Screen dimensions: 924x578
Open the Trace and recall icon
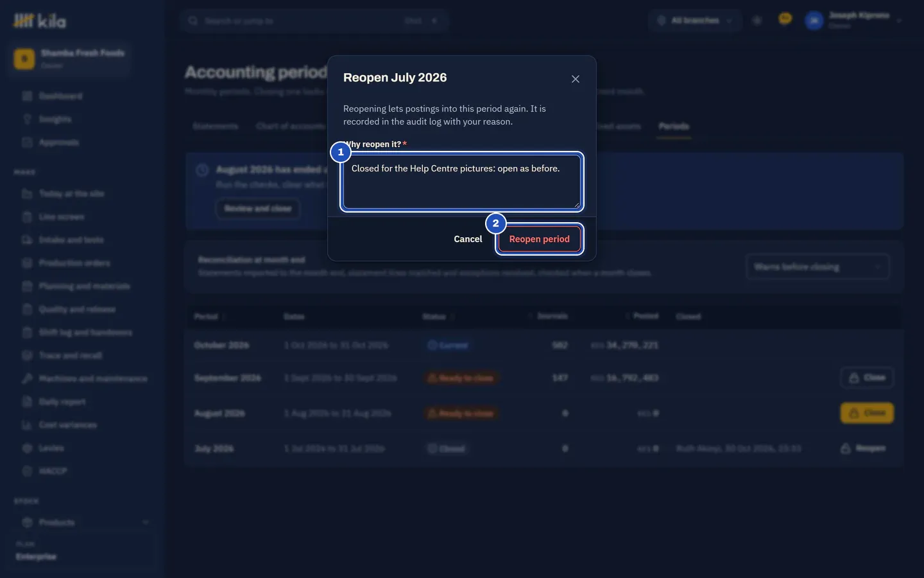point(27,356)
